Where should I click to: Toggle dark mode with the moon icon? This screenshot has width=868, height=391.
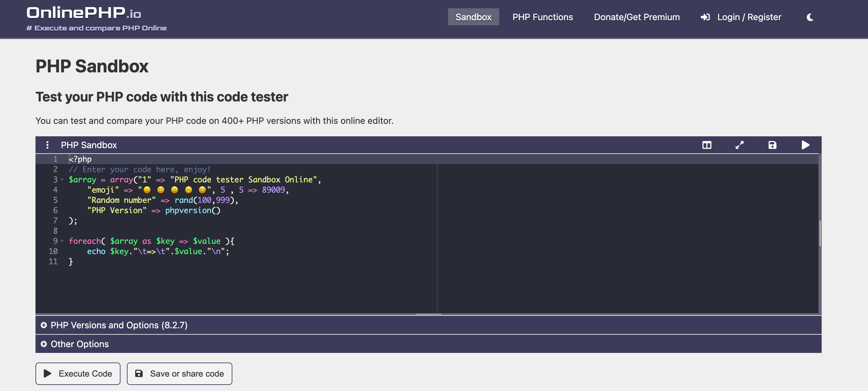coord(810,18)
